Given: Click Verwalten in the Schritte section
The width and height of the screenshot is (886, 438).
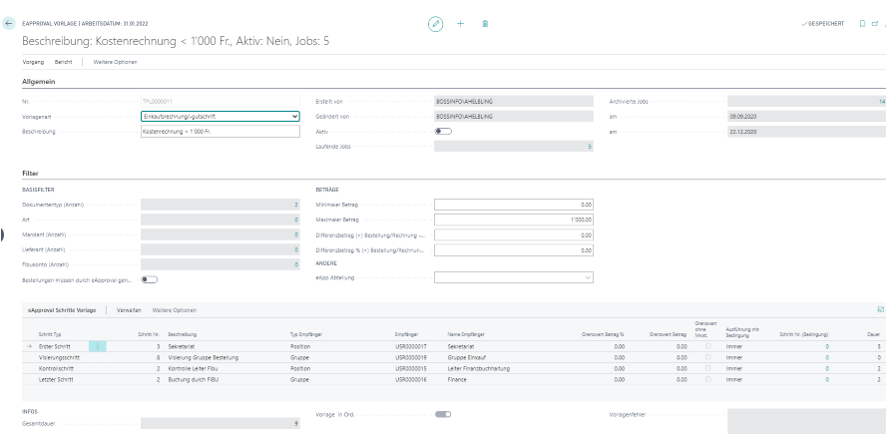Looking at the screenshot, I should (x=130, y=310).
